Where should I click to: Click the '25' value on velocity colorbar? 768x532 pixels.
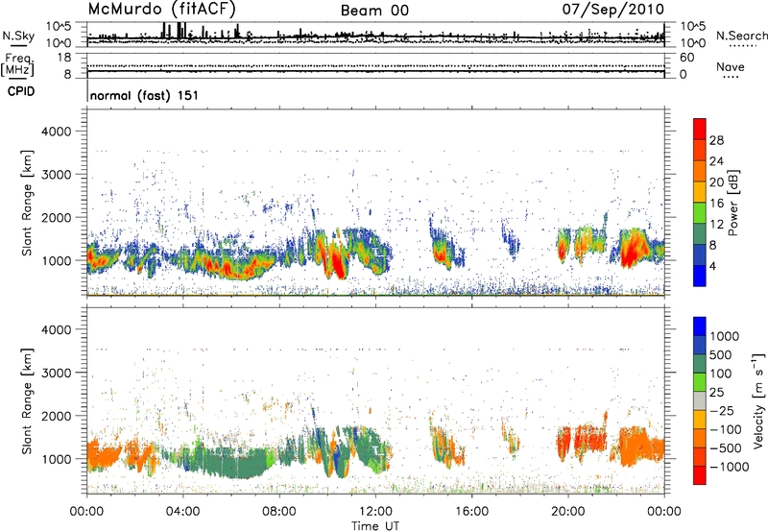[x=717, y=393]
